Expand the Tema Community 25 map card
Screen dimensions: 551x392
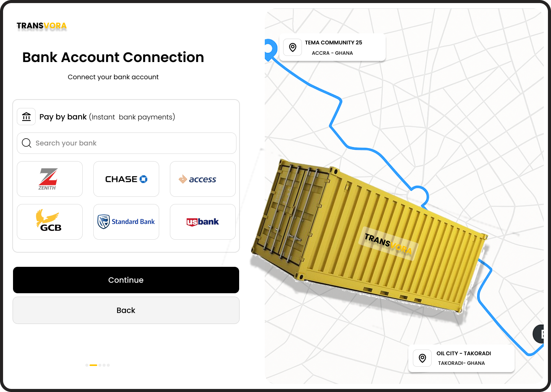click(x=333, y=47)
